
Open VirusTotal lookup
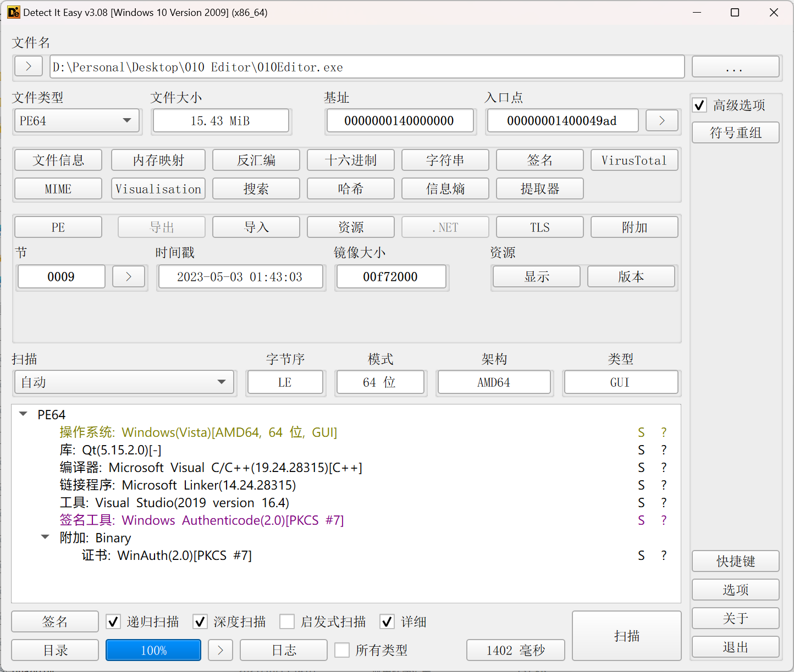point(635,160)
